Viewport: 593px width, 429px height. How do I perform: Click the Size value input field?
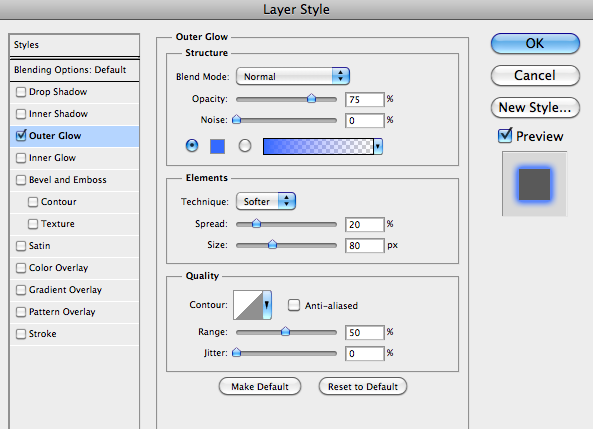click(x=364, y=246)
